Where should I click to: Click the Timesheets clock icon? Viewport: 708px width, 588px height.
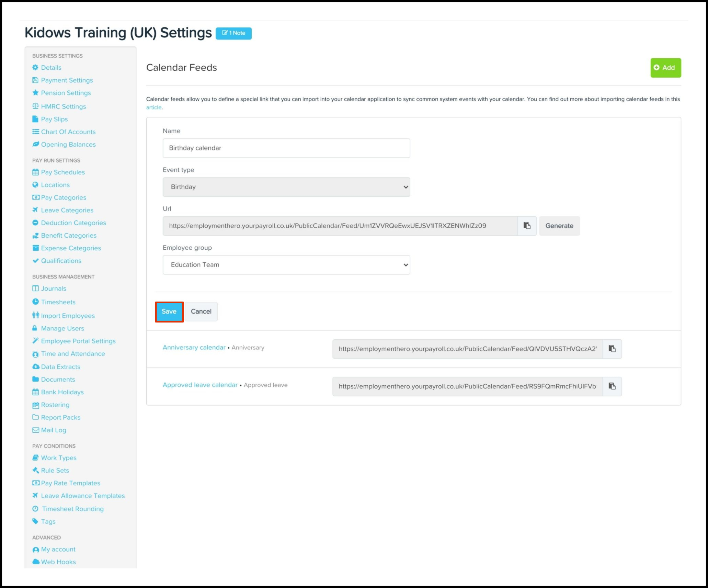[x=35, y=302]
